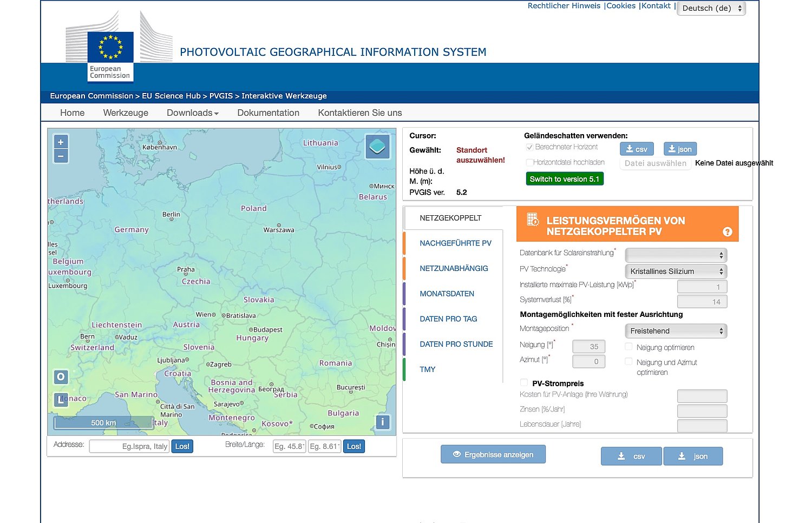Click the 'O' map control button
Viewport: 812px width, 523px height.
[x=61, y=376]
